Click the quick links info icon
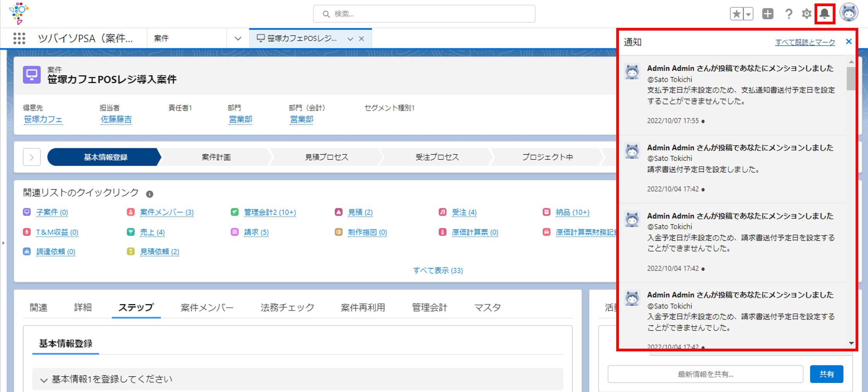The height and width of the screenshot is (392, 868). click(x=150, y=194)
